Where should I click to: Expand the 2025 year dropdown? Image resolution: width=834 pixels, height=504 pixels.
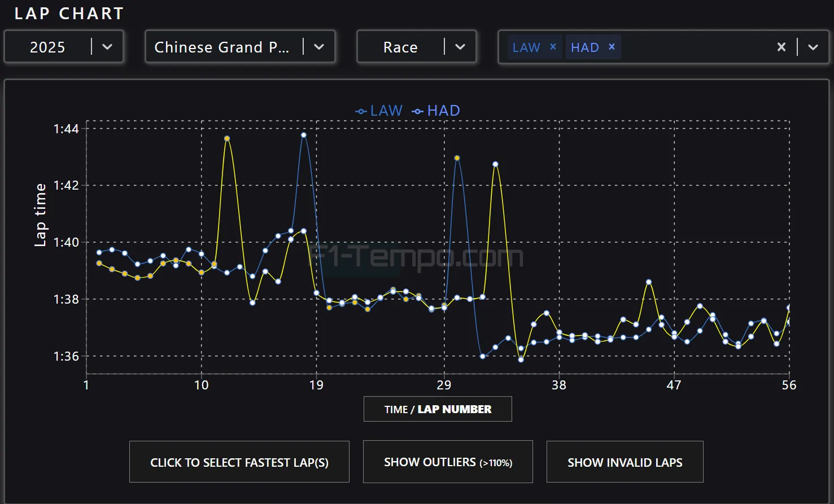107,47
